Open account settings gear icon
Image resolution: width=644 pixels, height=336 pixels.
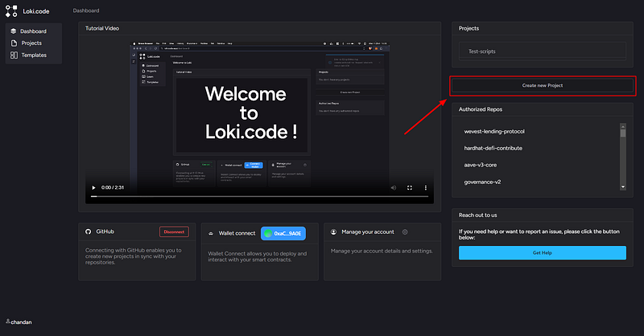click(x=405, y=232)
